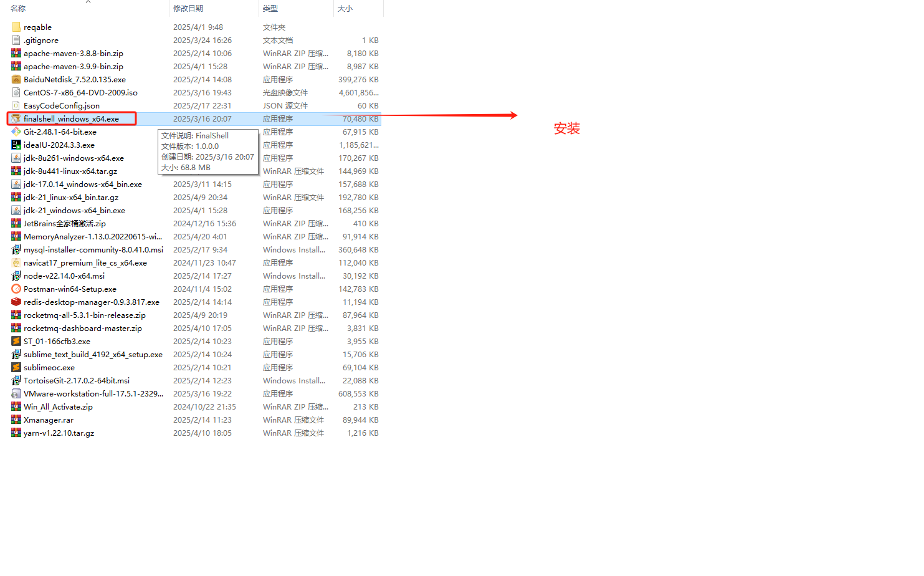Viewport: 924px width, 576px height.
Task: Click date 2025/2/14 11:23 of Xmanager.rar row
Action: coord(202,420)
